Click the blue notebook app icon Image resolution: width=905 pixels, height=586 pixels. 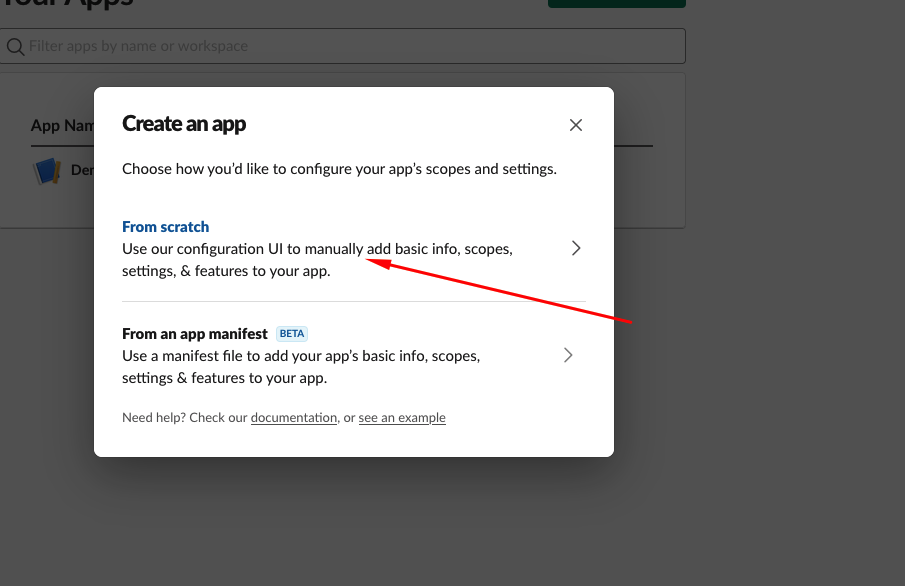(47, 171)
